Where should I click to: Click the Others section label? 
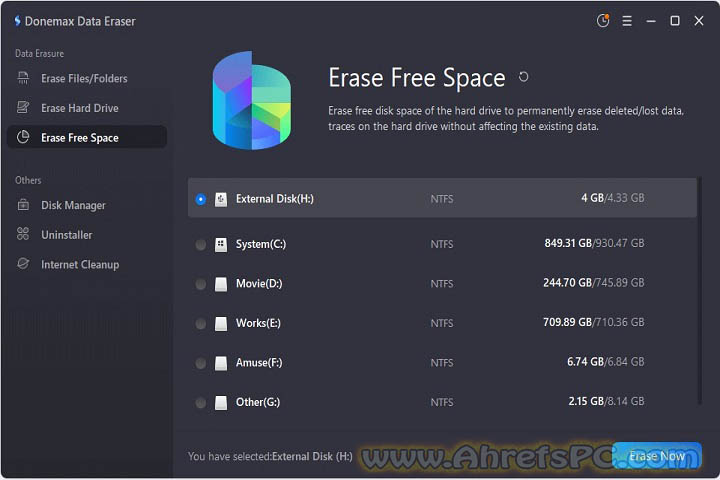point(28,180)
